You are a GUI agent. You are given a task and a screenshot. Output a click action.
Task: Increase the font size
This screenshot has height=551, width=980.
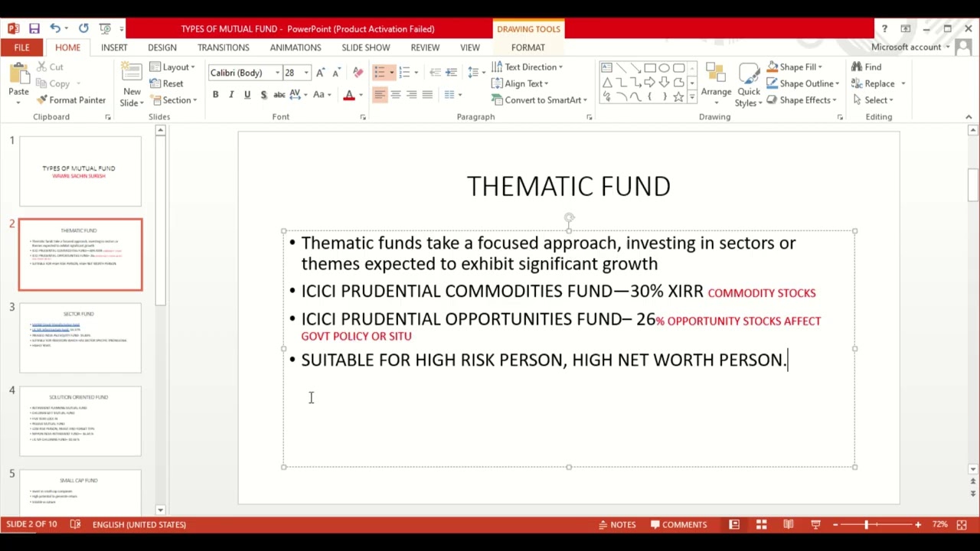pos(320,73)
